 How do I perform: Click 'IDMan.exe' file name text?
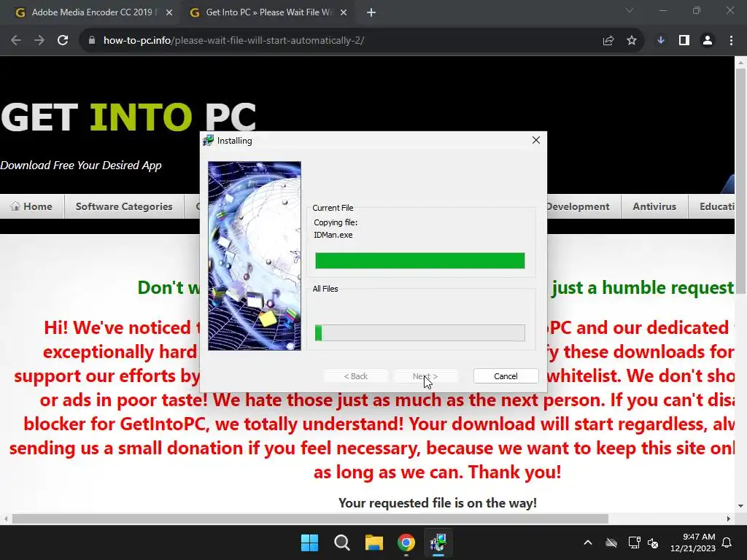pos(333,235)
